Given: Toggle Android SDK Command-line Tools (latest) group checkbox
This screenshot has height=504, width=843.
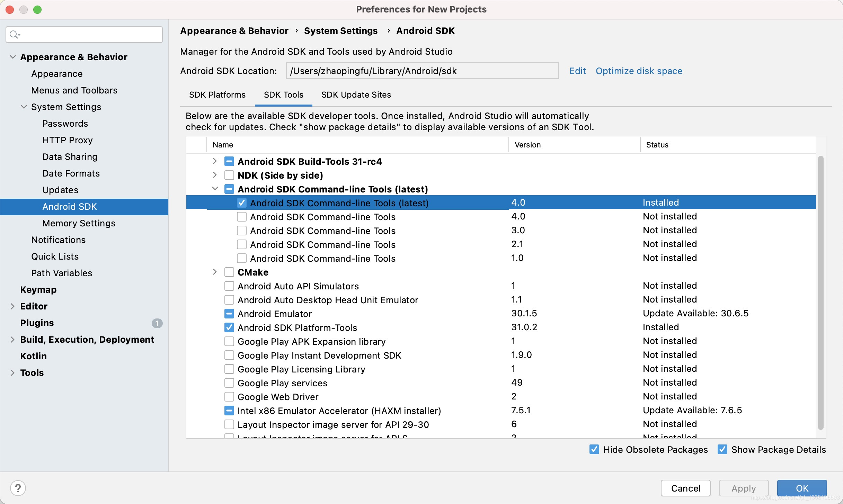Looking at the screenshot, I should pos(229,189).
